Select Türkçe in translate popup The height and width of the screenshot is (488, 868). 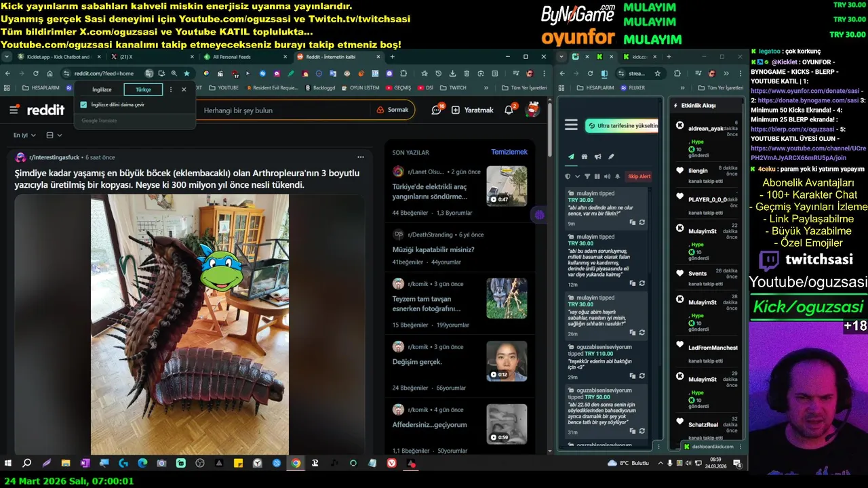143,89
